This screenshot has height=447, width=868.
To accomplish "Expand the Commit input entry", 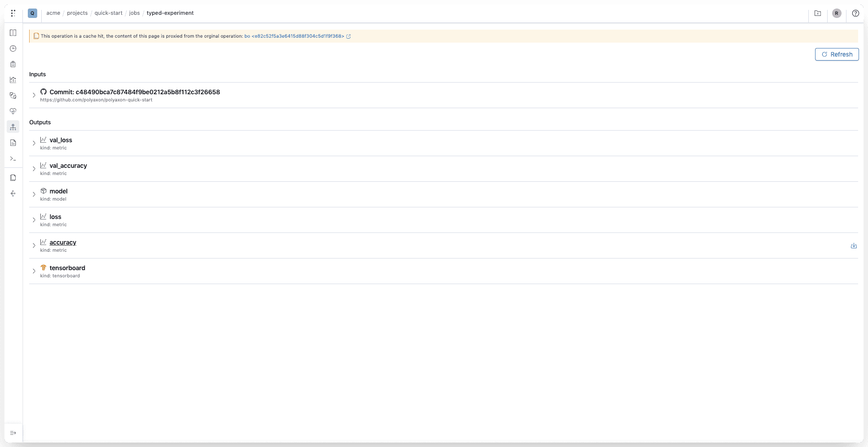I will (34, 95).
